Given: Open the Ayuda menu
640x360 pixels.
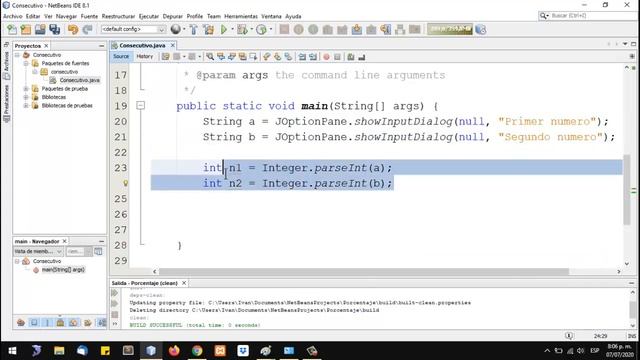Looking at the screenshot, I should [293, 16].
